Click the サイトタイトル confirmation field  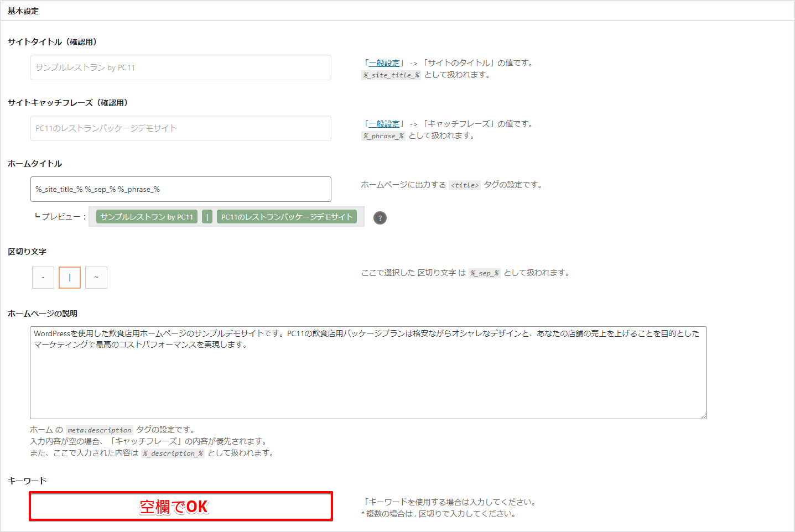pyautogui.click(x=180, y=67)
